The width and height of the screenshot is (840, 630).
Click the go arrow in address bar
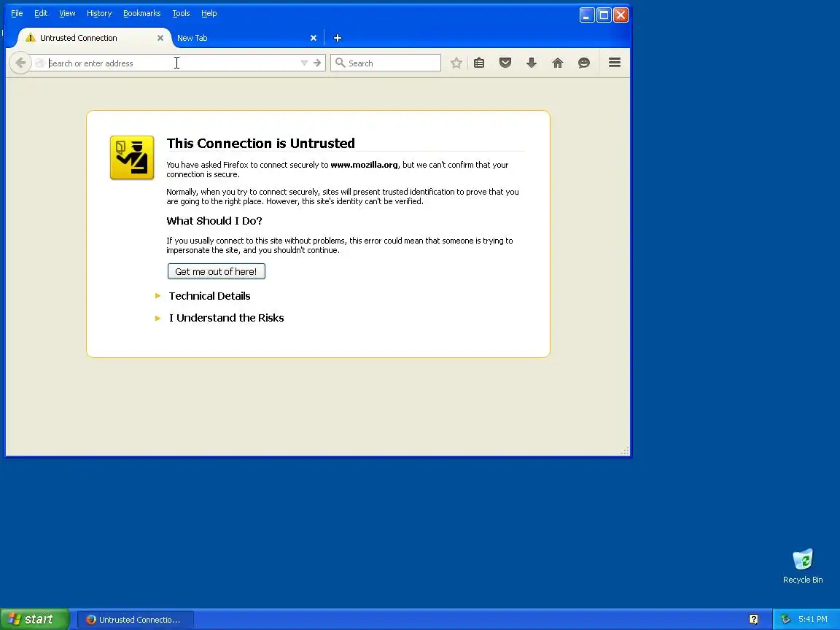click(x=317, y=63)
